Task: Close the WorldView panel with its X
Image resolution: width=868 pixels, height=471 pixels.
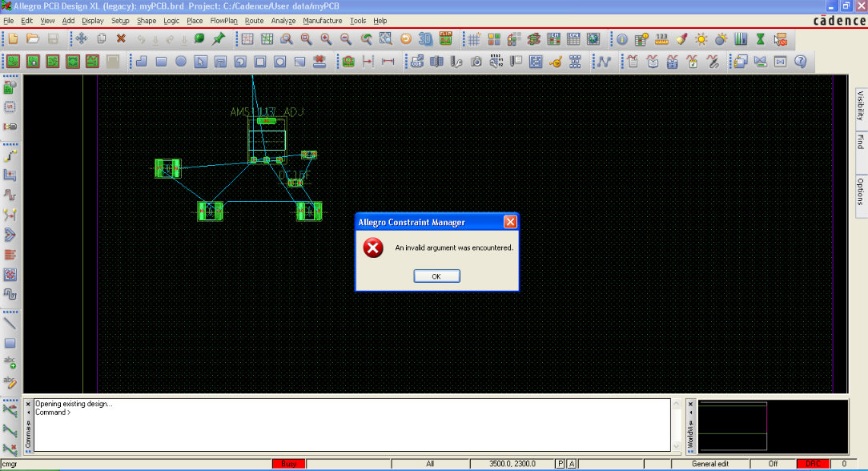Action: click(690, 404)
